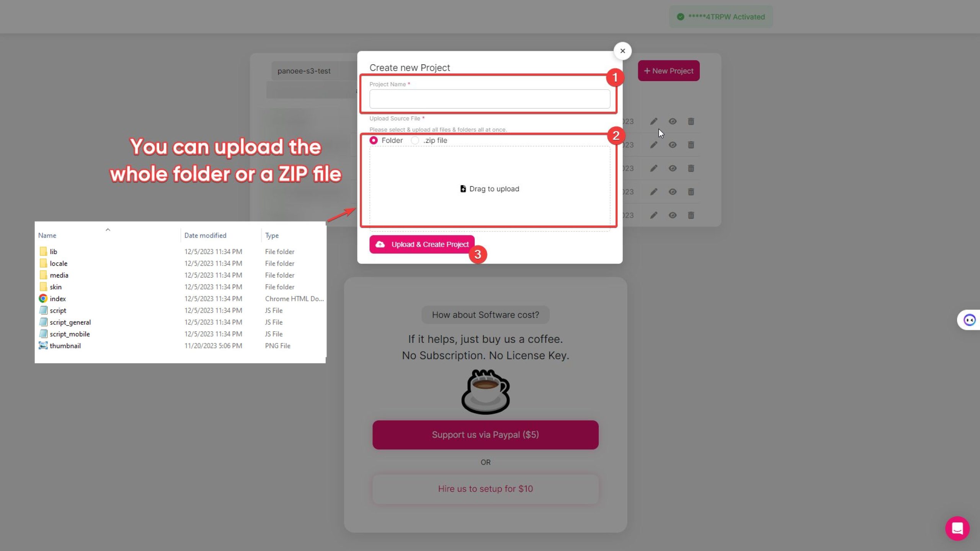Click Project Name input field
Image resolution: width=980 pixels, height=551 pixels.
pos(489,99)
